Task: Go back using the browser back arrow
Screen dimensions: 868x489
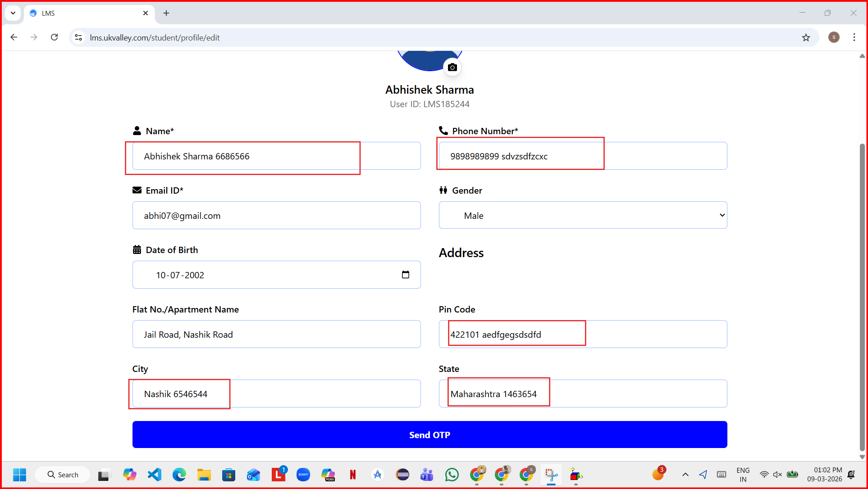Action: [14, 37]
